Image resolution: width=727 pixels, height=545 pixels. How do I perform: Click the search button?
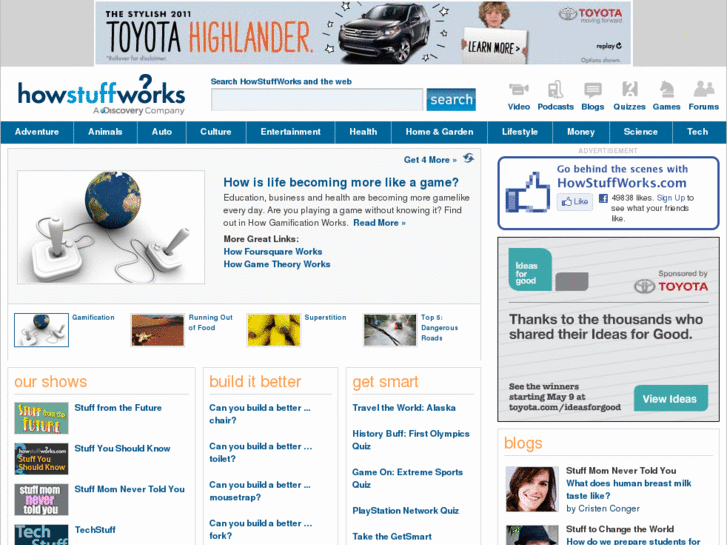click(x=451, y=99)
